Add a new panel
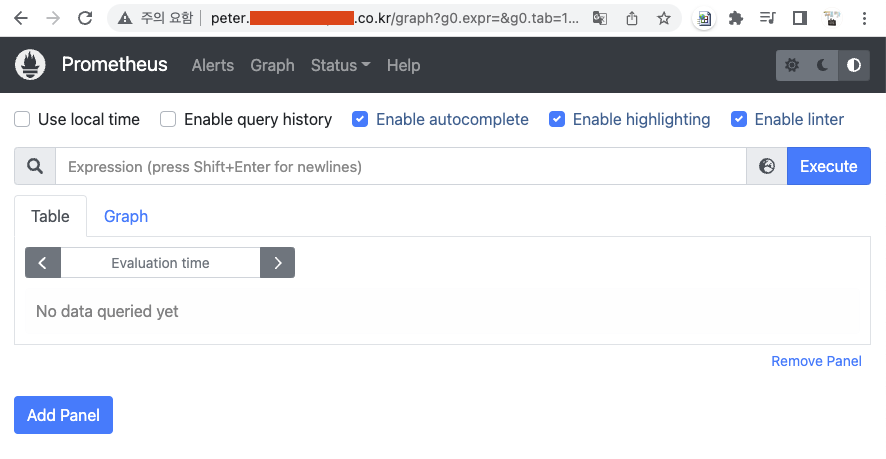886x459 pixels. (63, 415)
